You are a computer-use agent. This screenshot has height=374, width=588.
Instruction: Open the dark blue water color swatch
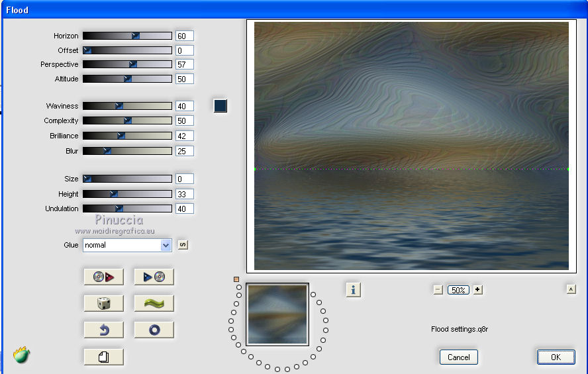point(220,106)
